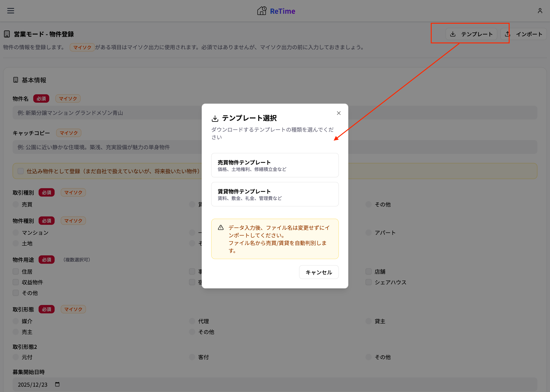The height and width of the screenshot is (392, 550).
Task: Check the 仕込み物件として登録 checkbox
Action: pos(21,171)
